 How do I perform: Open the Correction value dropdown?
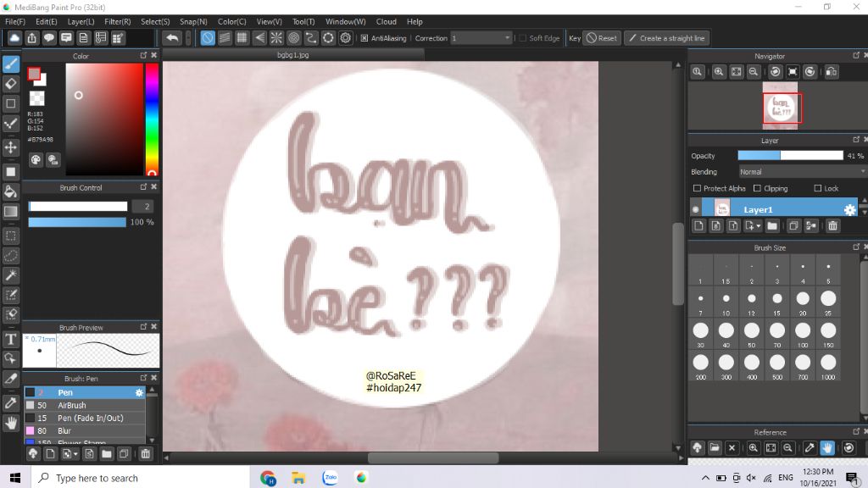click(481, 38)
